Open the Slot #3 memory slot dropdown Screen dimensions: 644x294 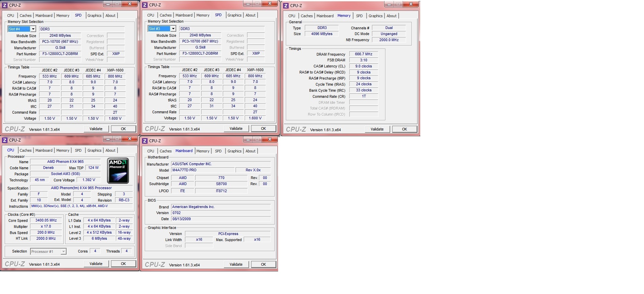[x=173, y=29]
